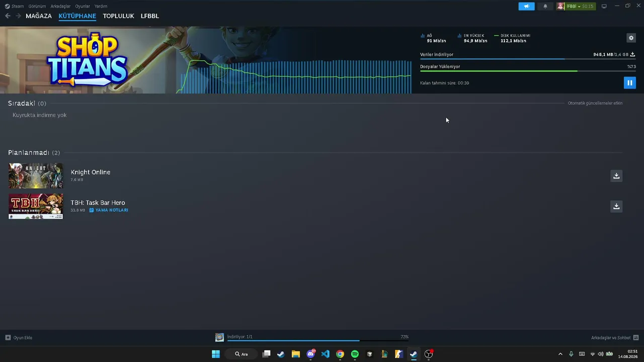Image resolution: width=644 pixels, height=362 pixels.
Task: Open the Wi-Fi network tray icon
Action: pos(593,354)
